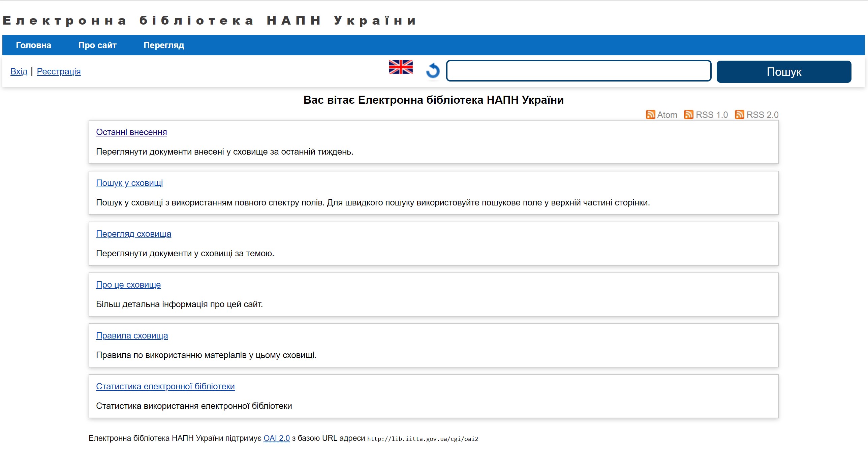The height and width of the screenshot is (454, 868).
Task: Open the Останні внесення link
Action: pyautogui.click(x=131, y=132)
